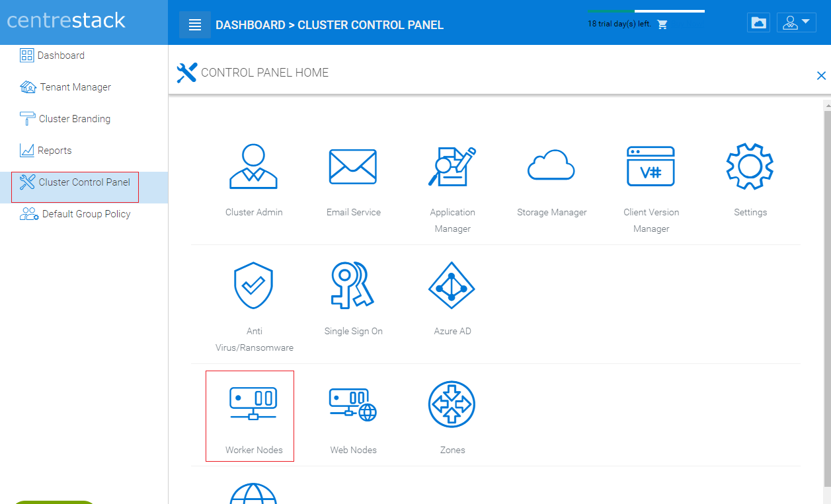Screen dimensions: 831x504
Task: Click the Default Group Policy users icon
Action: pyautogui.click(x=29, y=214)
